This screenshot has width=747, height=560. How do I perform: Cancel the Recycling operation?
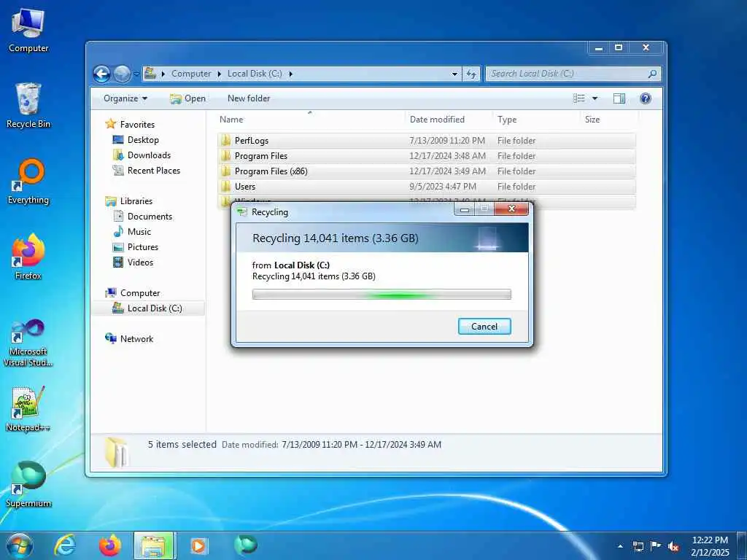[x=484, y=326]
